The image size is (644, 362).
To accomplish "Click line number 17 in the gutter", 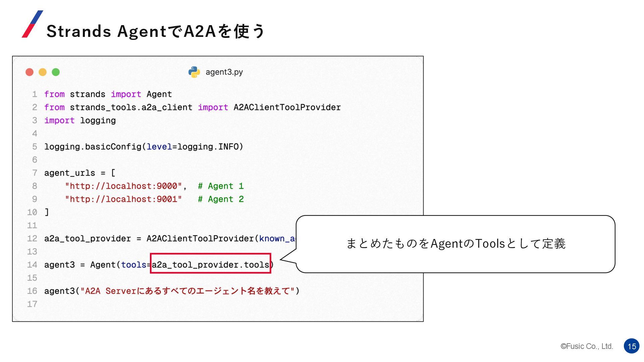I will (32, 304).
